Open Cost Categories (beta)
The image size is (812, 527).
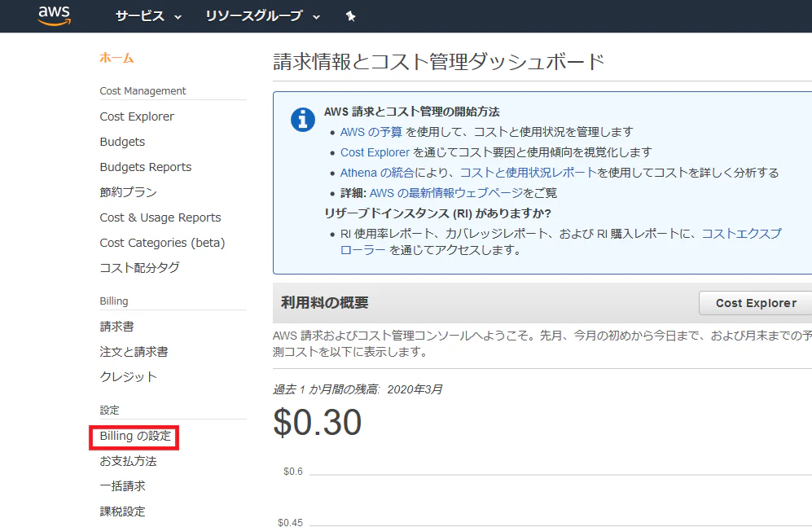pos(162,243)
